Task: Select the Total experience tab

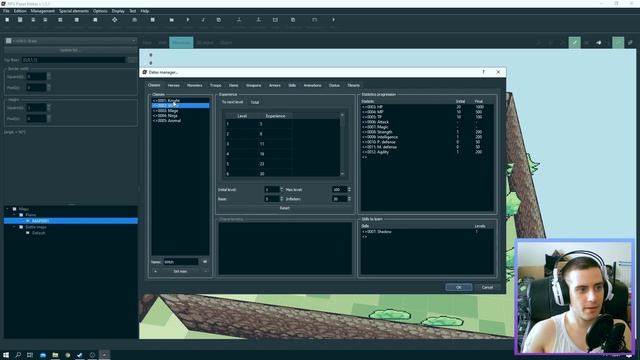Action: click(x=255, y=102)
